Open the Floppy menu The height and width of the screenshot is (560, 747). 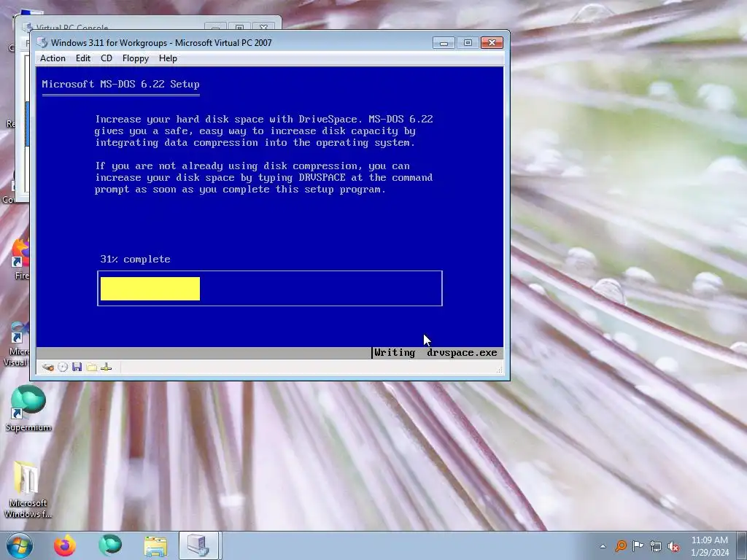click(x=135, y=58)
